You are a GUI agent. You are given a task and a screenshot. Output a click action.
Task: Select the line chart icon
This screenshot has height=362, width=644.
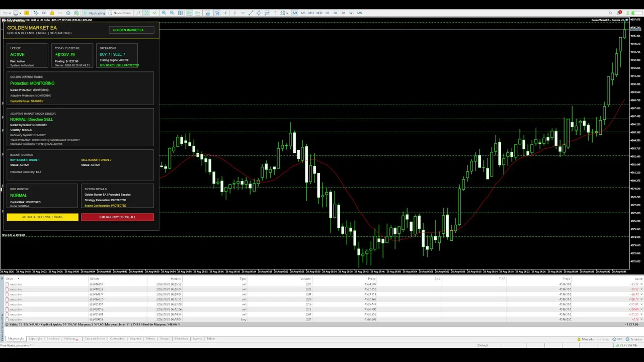154,13
